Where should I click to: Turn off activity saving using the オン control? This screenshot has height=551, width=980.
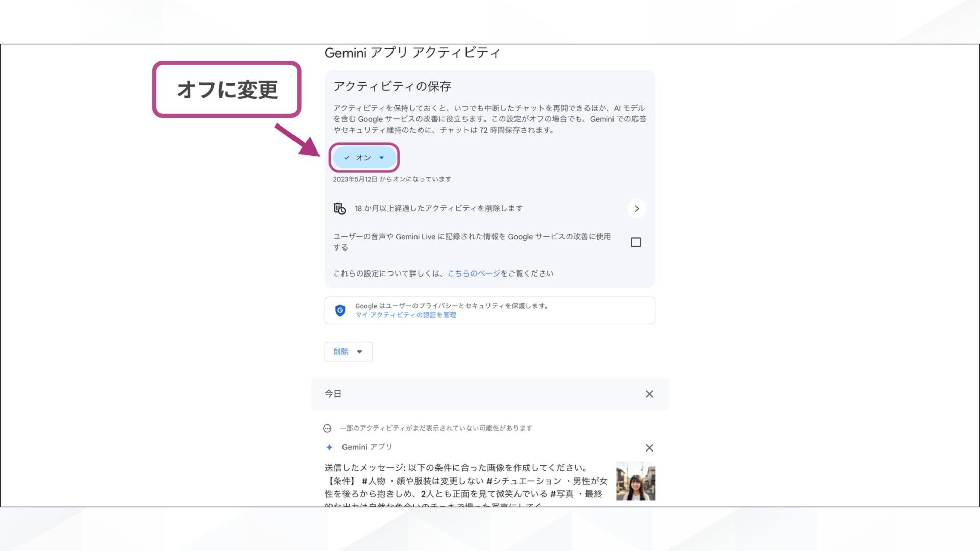pos(363,158)
